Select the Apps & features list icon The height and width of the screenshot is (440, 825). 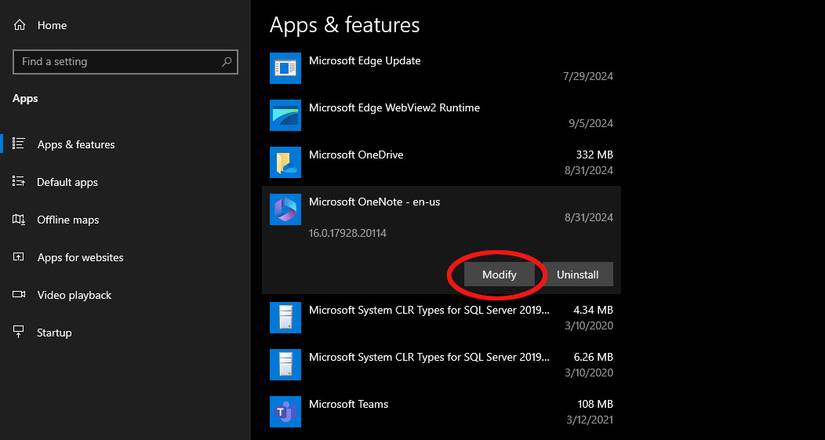pos(19,144)
